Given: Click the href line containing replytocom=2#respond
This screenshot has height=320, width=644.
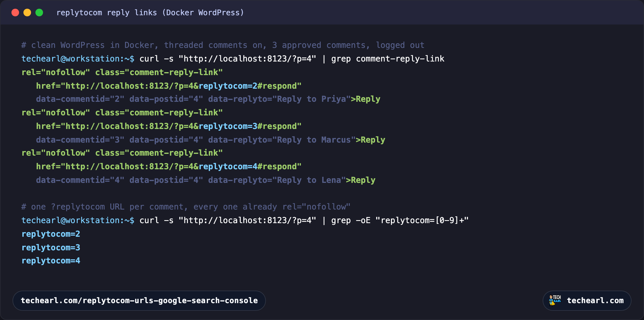Looking at the screenshot, I should pos(169,86).
